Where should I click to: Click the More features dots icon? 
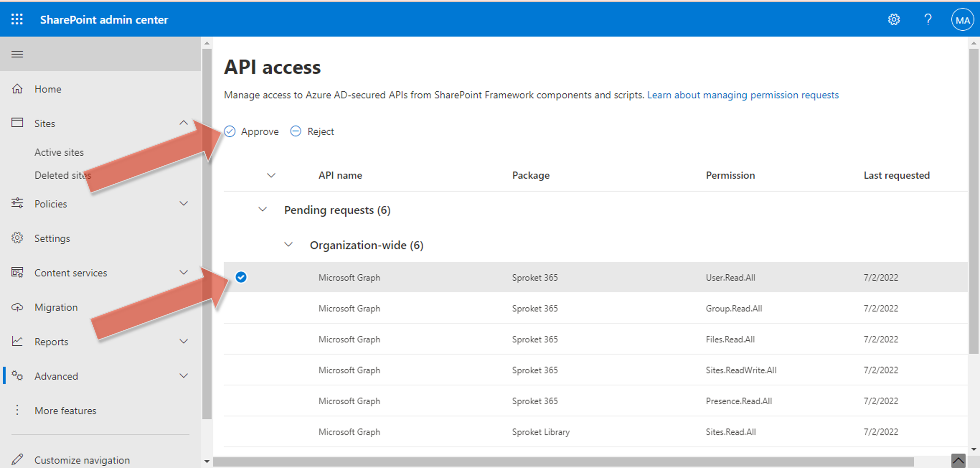(17, 410)
